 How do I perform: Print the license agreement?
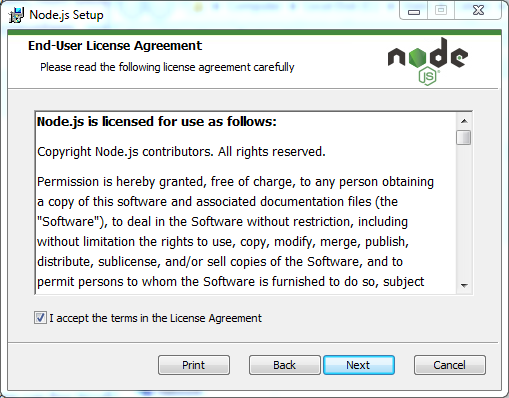(x=194, y=365)
